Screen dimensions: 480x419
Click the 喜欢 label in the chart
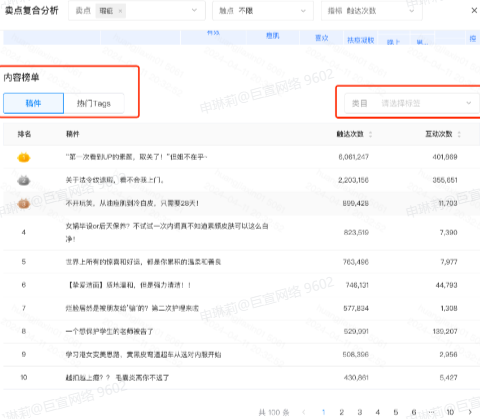322,38
